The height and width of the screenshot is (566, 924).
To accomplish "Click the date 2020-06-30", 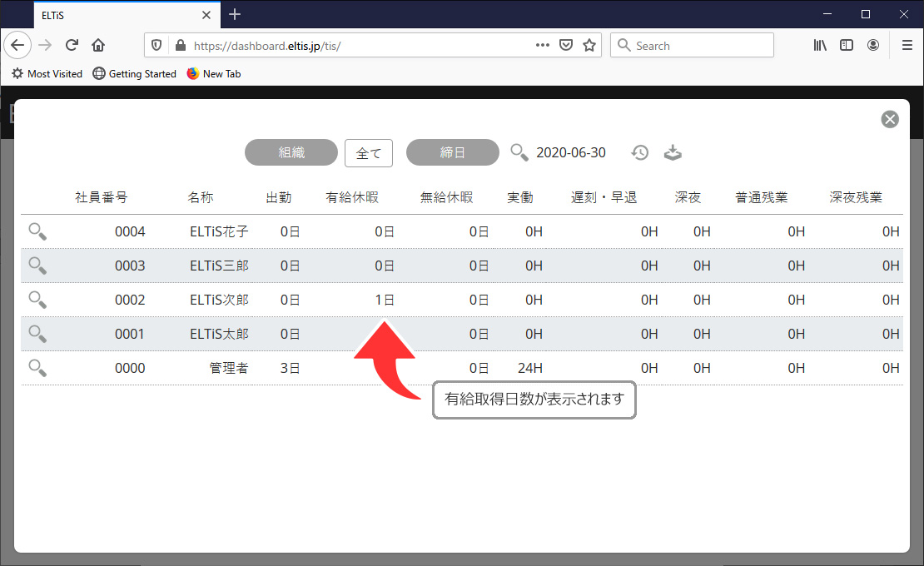I will (571, 152).
